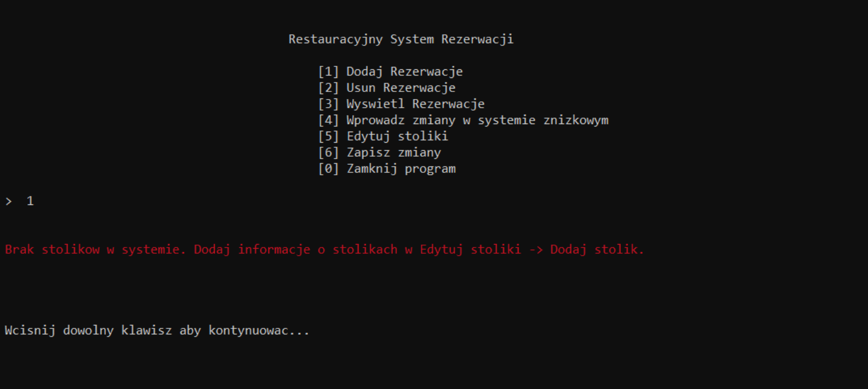The width and height of the screenshot is (868, 389).
Task: Click the text Wcisnij dowolny klawisz aby kontynuowac
Action: pyautogui.click(x=157, y=330)
